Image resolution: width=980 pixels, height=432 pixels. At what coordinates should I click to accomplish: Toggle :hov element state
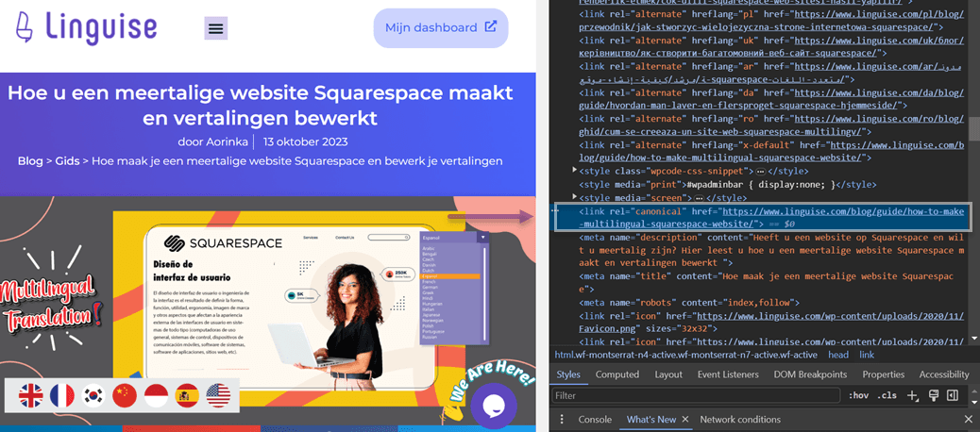point(859,395)
